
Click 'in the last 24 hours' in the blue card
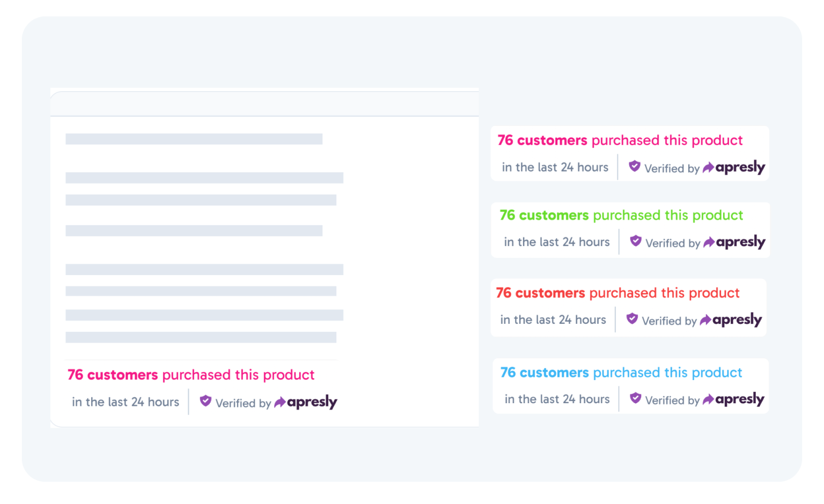coord(557,399)
